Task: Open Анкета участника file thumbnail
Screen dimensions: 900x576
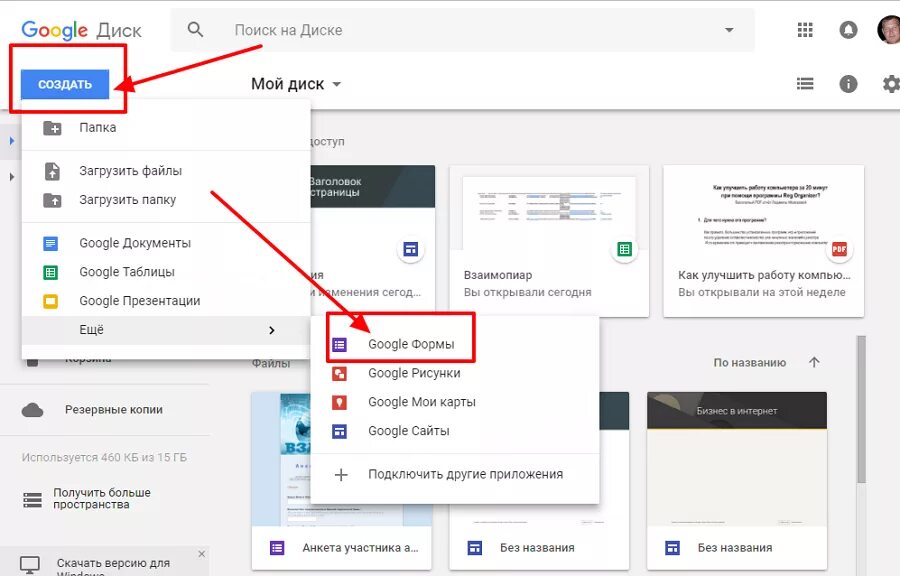Action: tap(281, 459)
